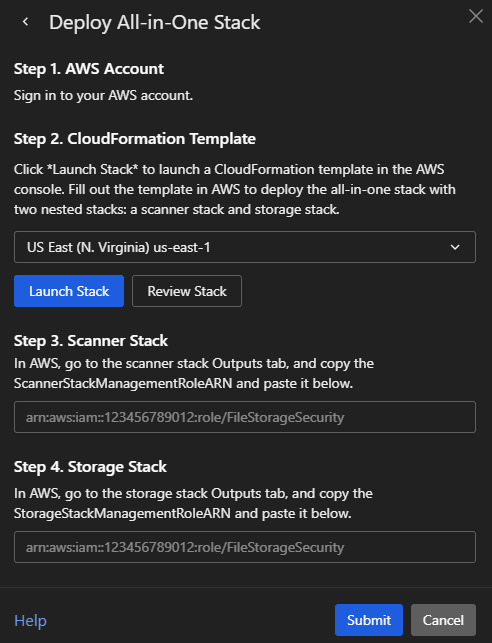The image size is (492, 643).
Task: Focus the Scanner Stack ARN input field
Action: point(245,417)
